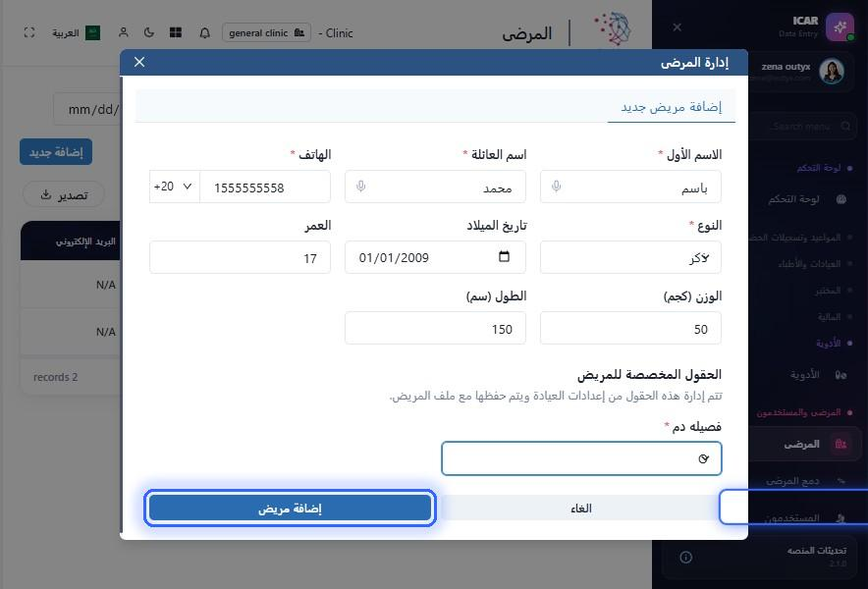Open the +20 country code dropdown
868x589 pixels.
click(x=175, y=187)
